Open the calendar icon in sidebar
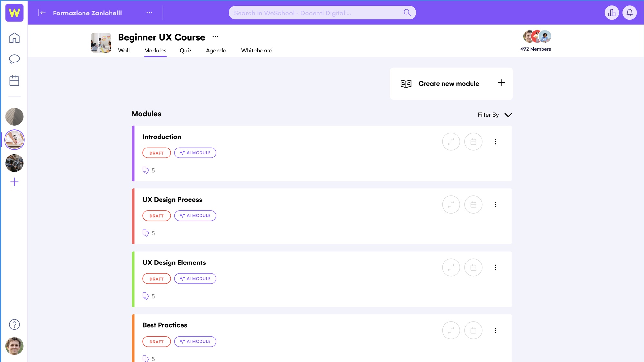The height and width of the screenshot is (362, 644). 14,81
